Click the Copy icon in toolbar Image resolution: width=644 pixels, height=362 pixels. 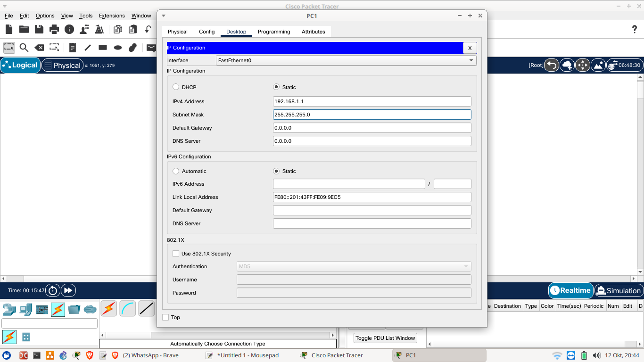(117, 29)
